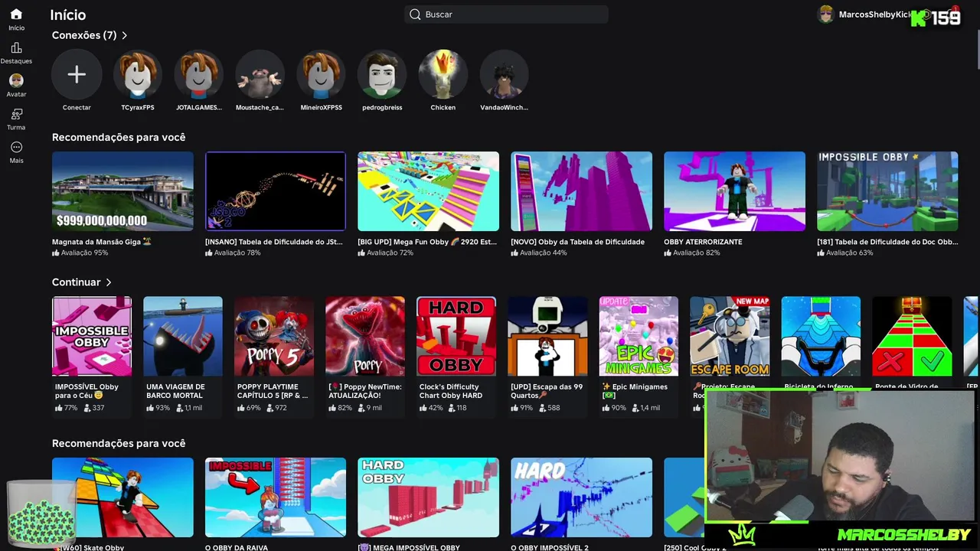Click the Continuar heading link
Image resolution: width=980 pixels, height=551 pixels.
coord(77,282)
